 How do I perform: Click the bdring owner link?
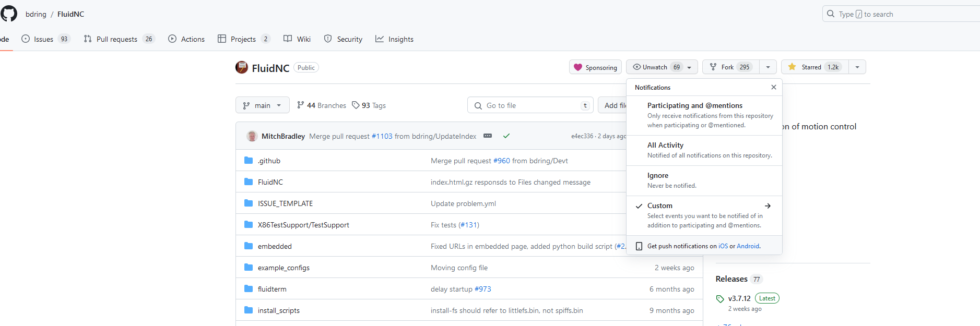[x=36, y=14]
